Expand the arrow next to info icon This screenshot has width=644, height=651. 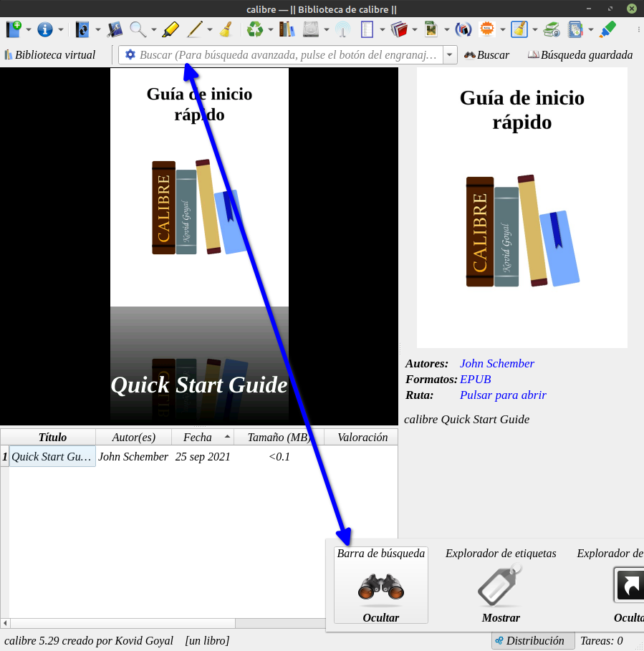(61, 29)
